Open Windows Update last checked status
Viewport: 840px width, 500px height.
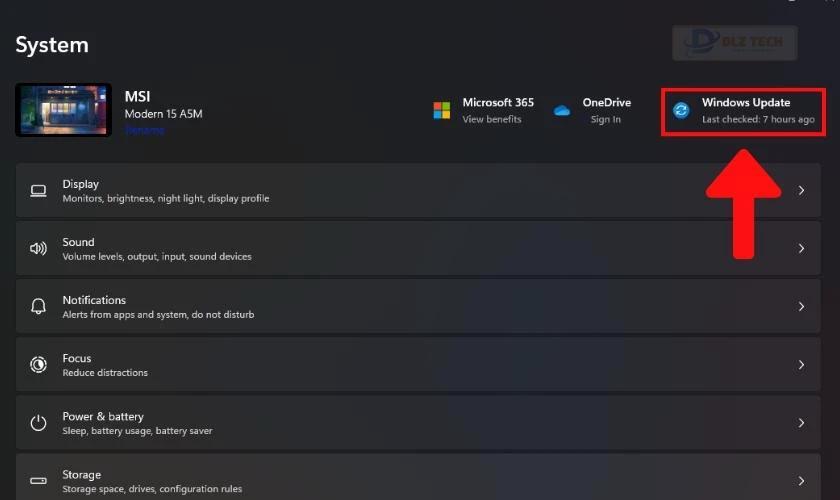(758, 120)
